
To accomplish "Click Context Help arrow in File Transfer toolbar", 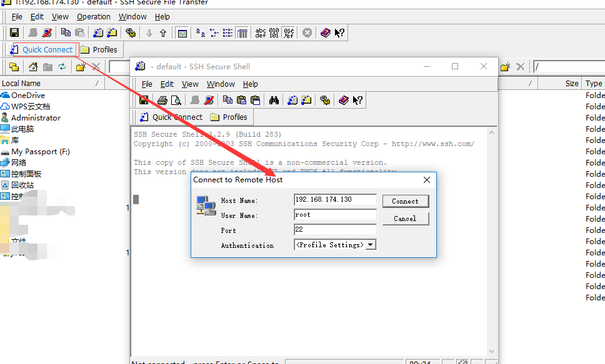I will tap(339, 32).
